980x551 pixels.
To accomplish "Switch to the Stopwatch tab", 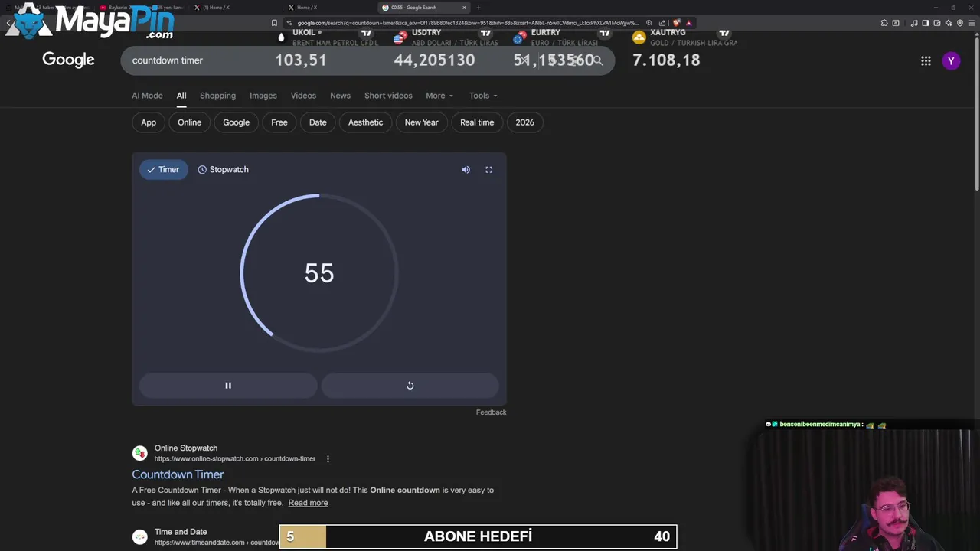I will coord(223,170).
